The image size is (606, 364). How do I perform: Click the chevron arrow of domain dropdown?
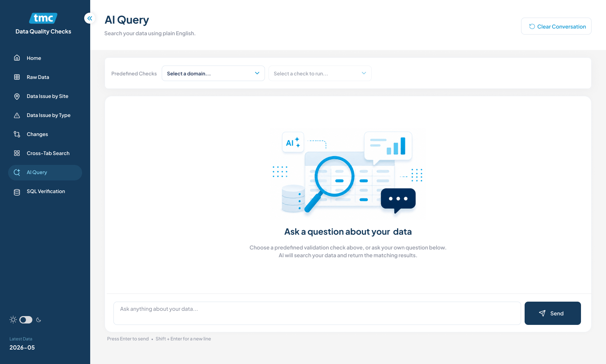(x=257, y=73)
